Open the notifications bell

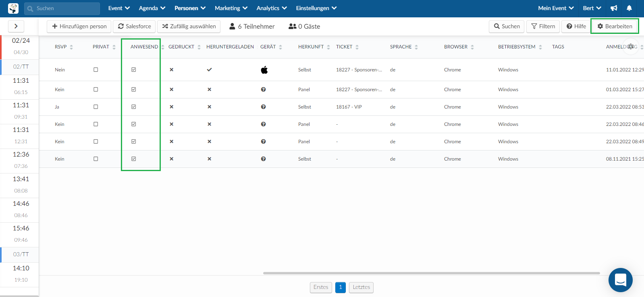pos(629,8)
